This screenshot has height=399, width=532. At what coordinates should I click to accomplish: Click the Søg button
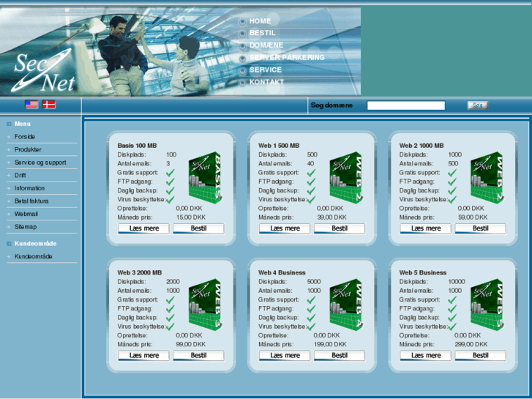478,105
